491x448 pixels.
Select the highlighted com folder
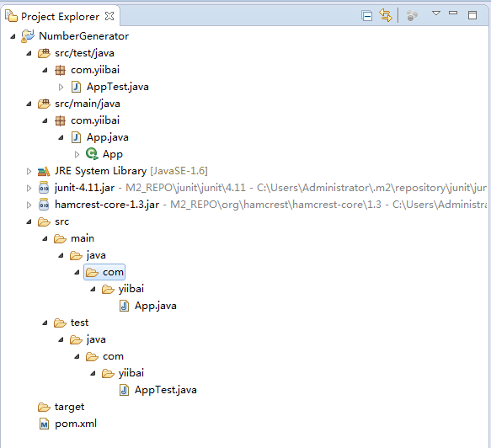click(104, 272)
